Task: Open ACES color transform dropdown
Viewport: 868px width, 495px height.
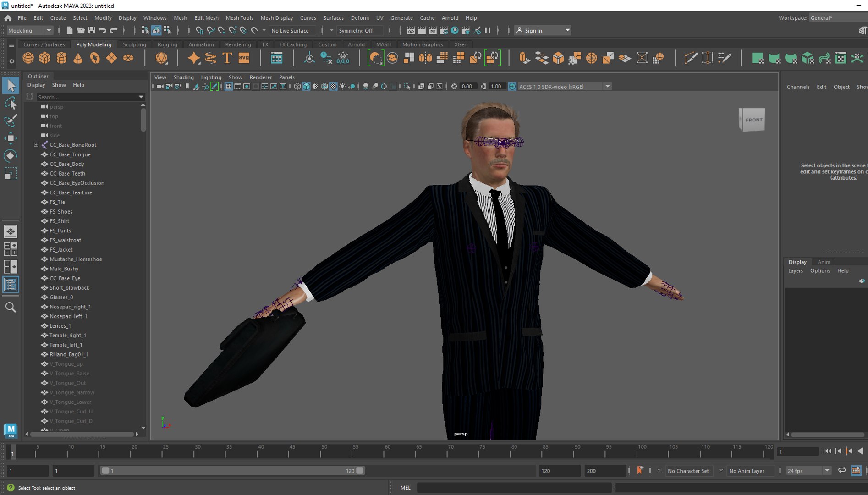Action: click(x=608, y=87)
